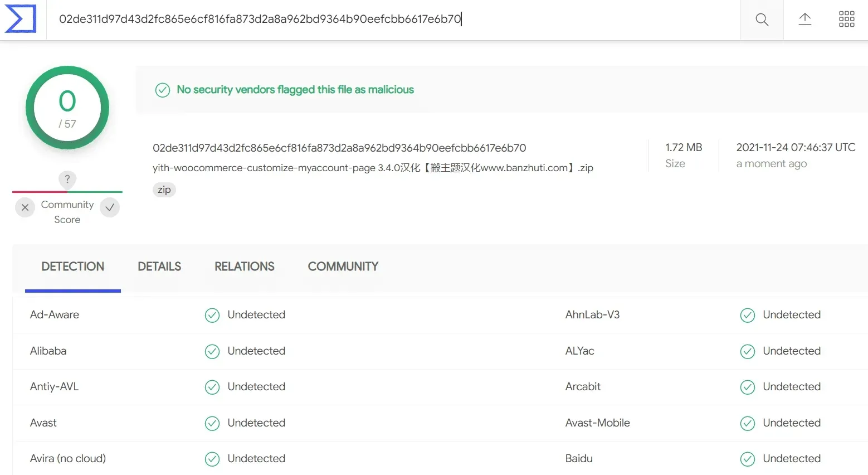
Task: Click the 1.72 MB size value
Action: [x=684, y=147]
